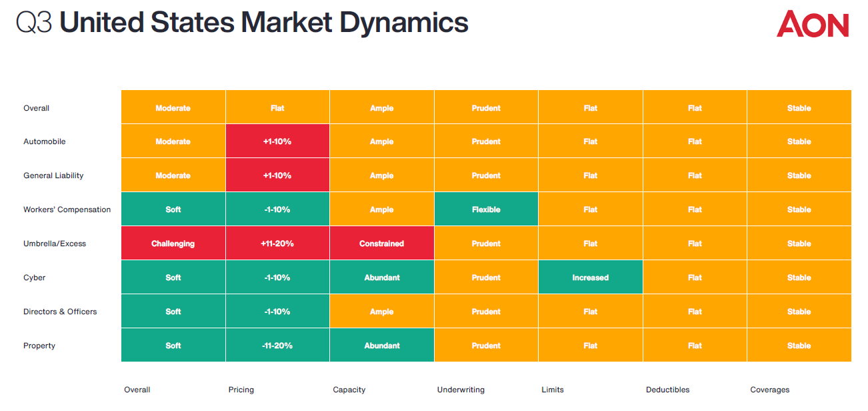Click the Constrained capacity cell
This screenshot has width=868, height=411.
click(381, 244)
